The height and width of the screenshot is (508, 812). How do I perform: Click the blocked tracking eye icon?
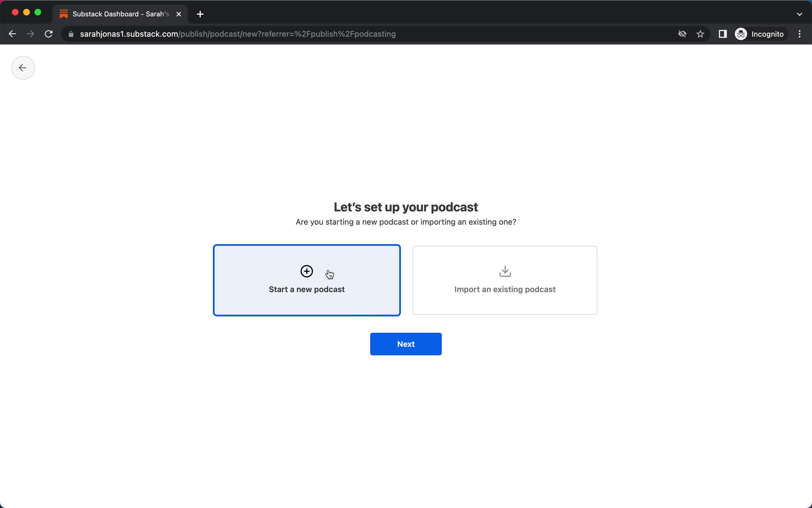(x=682, y=34)
